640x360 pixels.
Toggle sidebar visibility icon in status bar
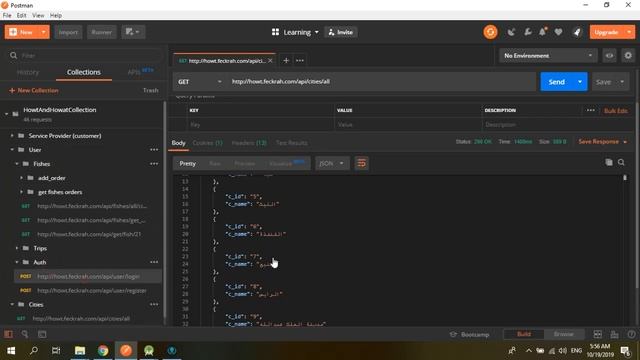tap(8, 334)
